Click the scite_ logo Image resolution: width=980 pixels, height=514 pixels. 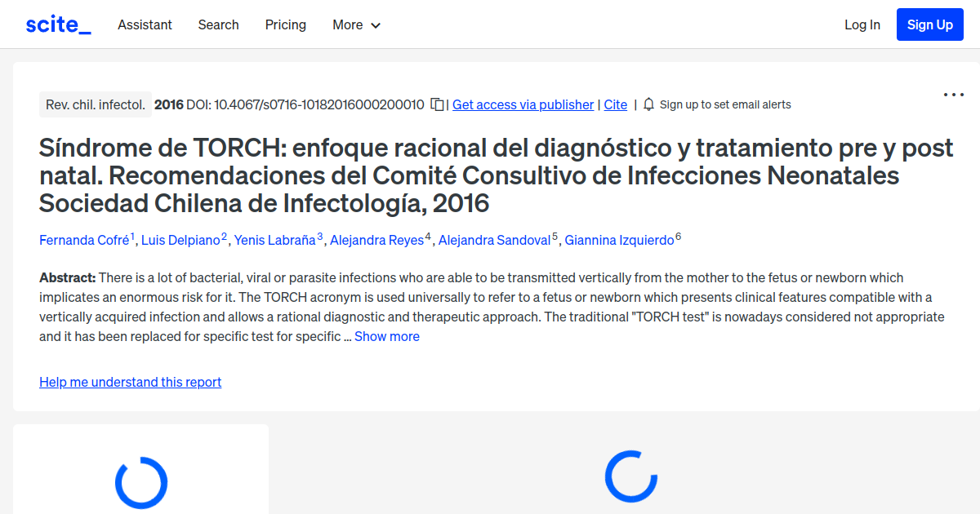coord(57,24)
